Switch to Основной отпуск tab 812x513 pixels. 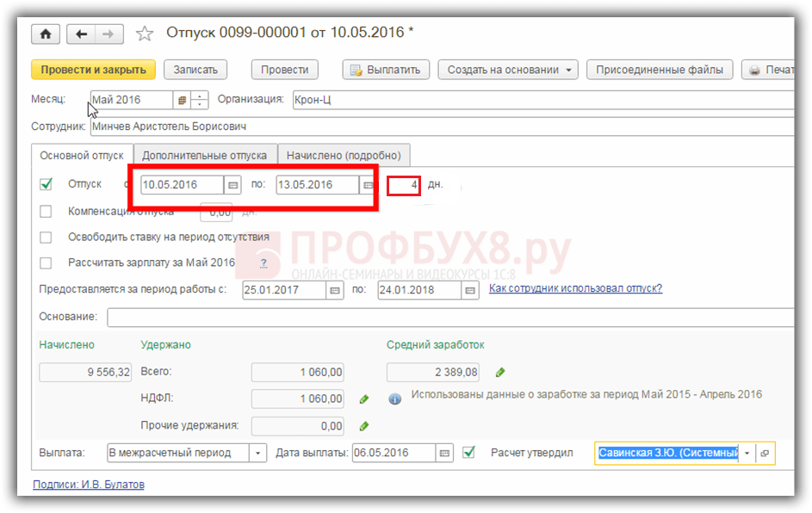(82, 155)
